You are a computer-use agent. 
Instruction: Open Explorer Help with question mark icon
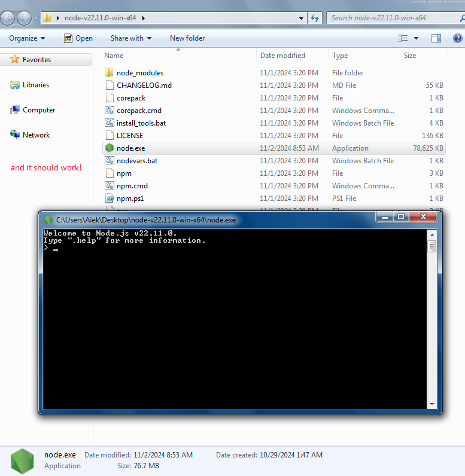pyautogui.click(x=457, y=38)
